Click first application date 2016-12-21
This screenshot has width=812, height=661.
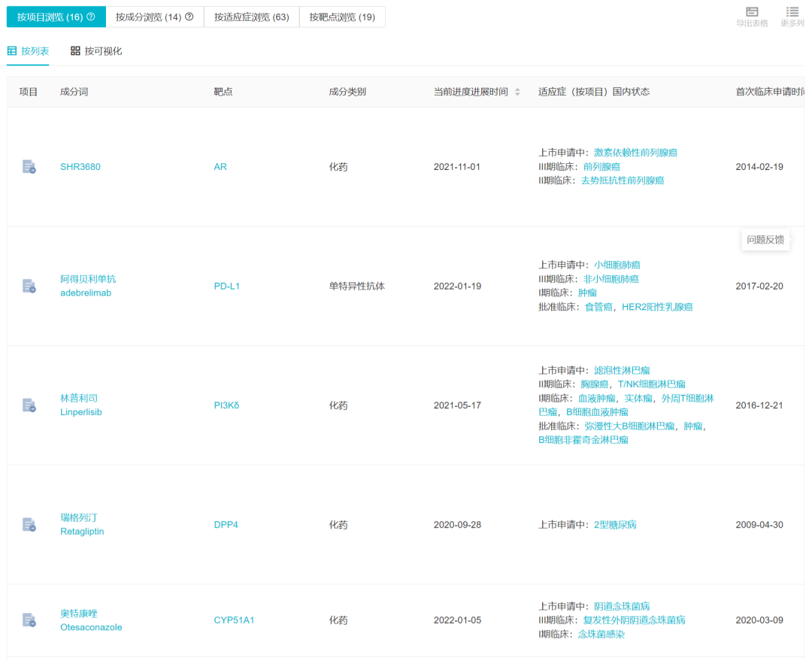click(x=759, y=405)
